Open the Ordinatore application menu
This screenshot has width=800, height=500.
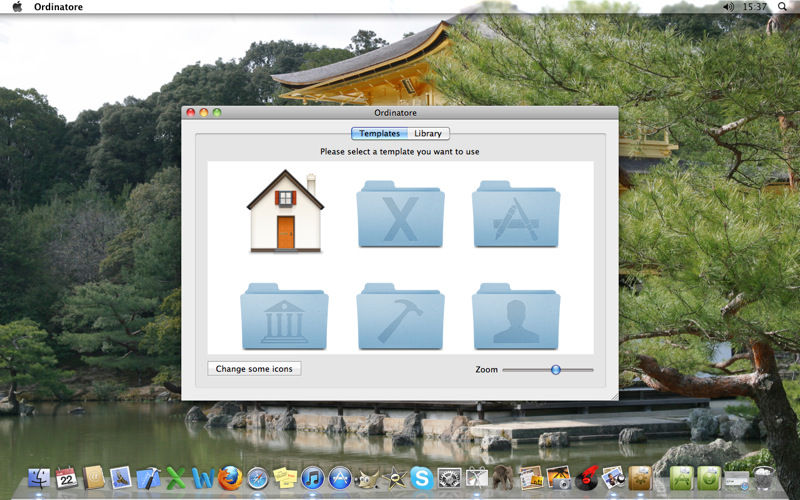58,7
